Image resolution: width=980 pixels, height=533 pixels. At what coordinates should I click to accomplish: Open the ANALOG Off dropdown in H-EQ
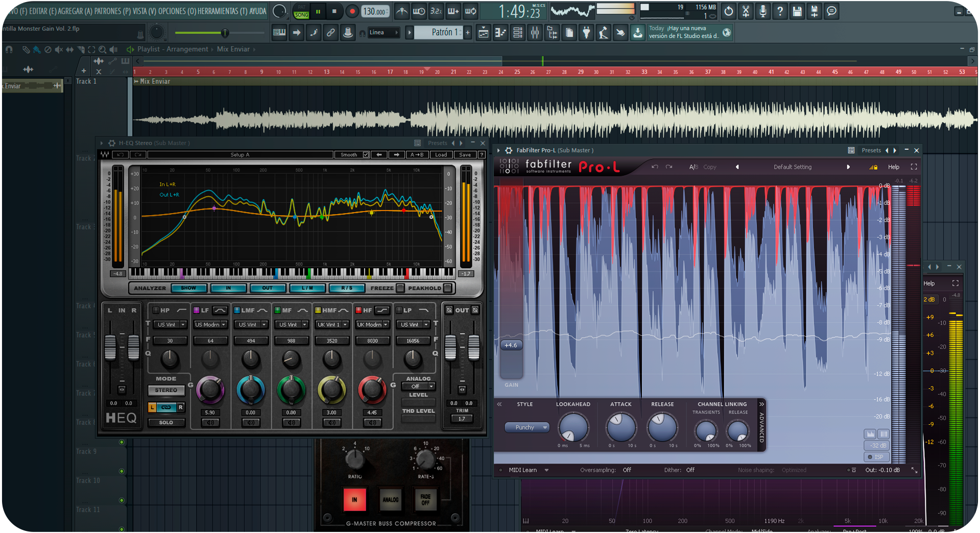coord(419,386)
